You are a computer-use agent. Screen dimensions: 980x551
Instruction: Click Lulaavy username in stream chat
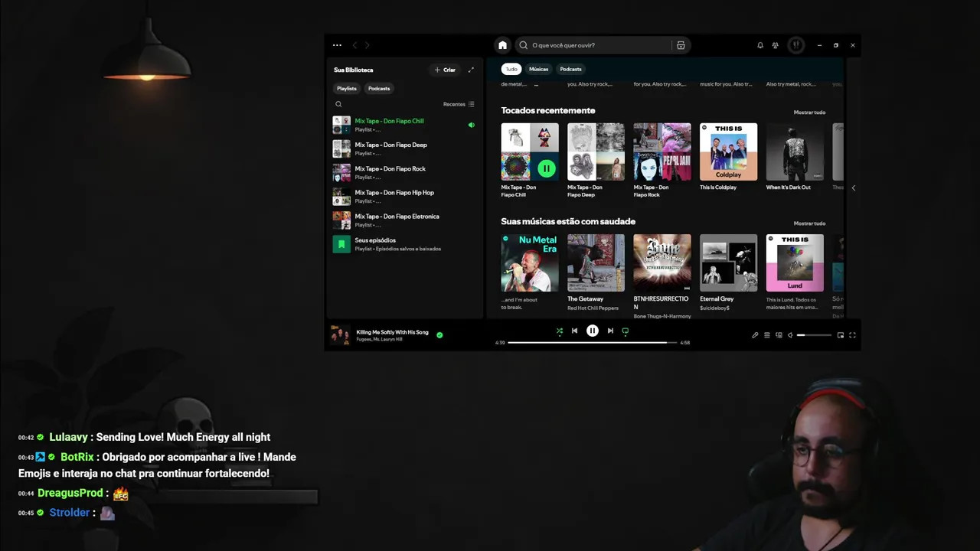69,437
